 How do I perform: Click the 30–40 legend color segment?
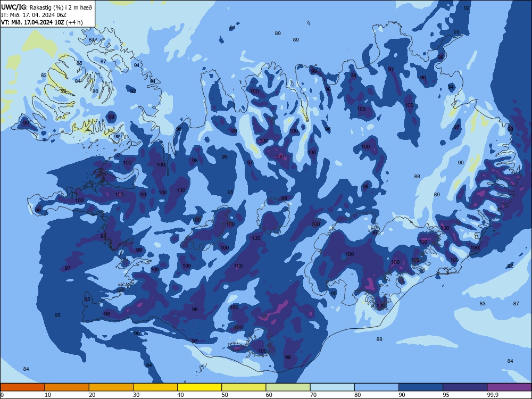pyautogui.click(x=155, y=387)
